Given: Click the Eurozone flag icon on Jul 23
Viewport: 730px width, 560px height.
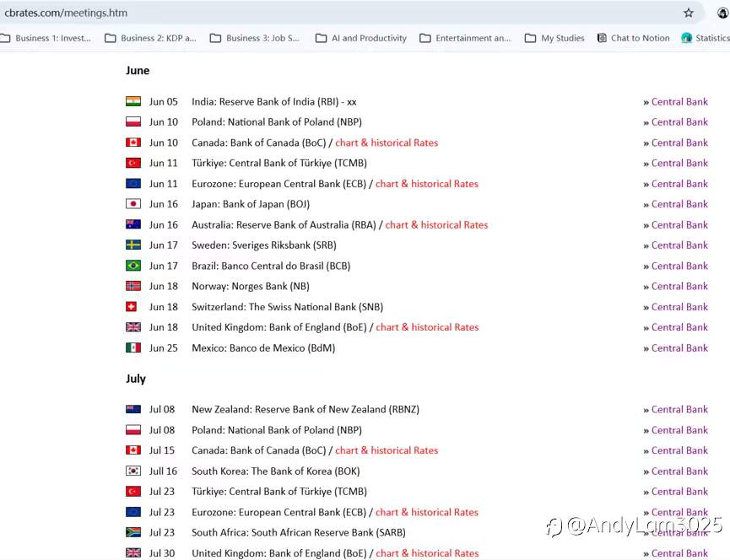Looking at the screenshot, I should point(133,512).
